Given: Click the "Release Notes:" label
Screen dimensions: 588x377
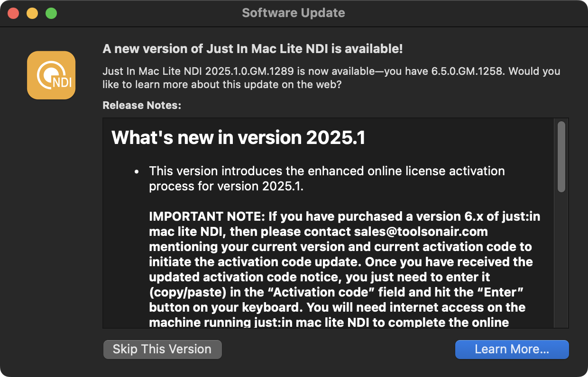Looking at the screenshot, I should 142,105.
